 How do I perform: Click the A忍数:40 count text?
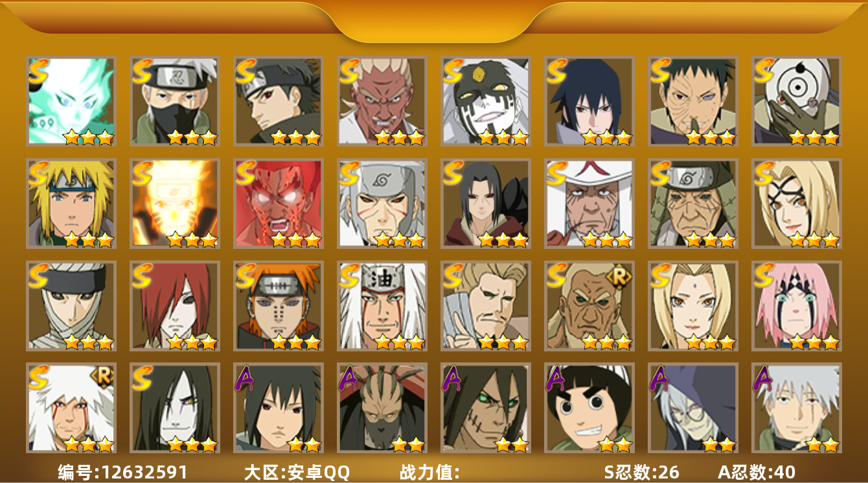pyautogui.click(x=756, y=472)
